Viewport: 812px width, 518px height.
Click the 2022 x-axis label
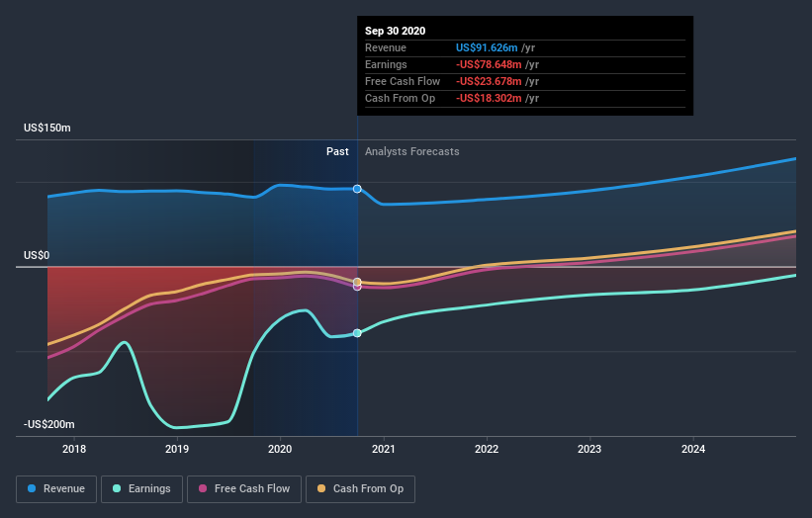[487, 449]
